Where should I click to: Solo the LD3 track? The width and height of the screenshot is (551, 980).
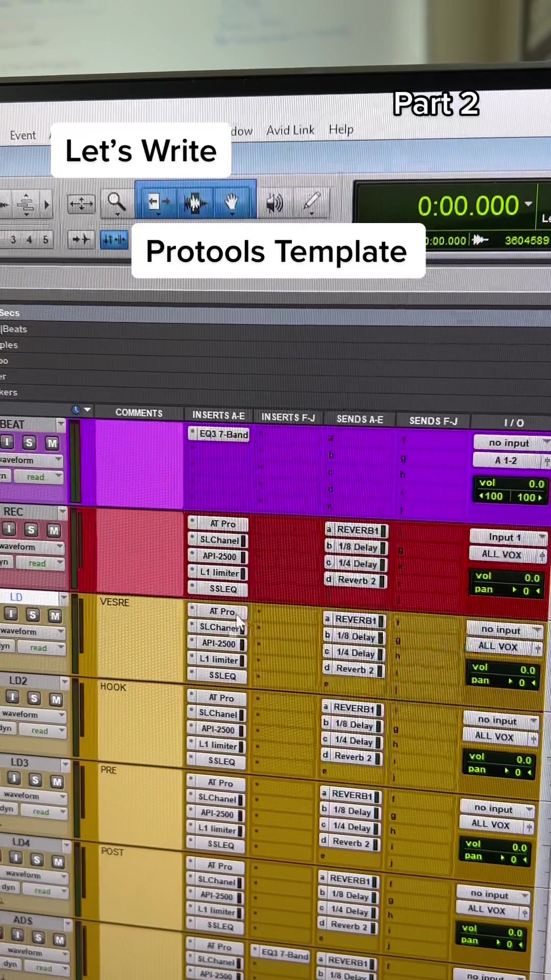tap(35, 780)
